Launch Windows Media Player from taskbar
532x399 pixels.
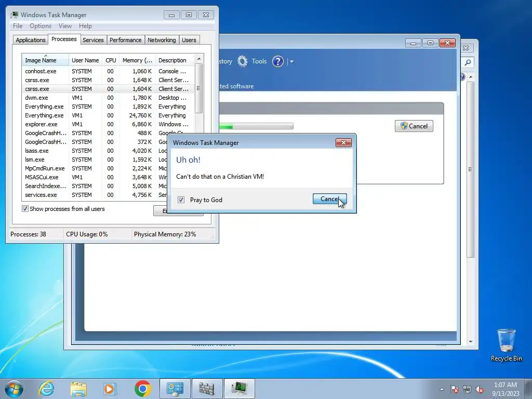(x=110, y=389)
